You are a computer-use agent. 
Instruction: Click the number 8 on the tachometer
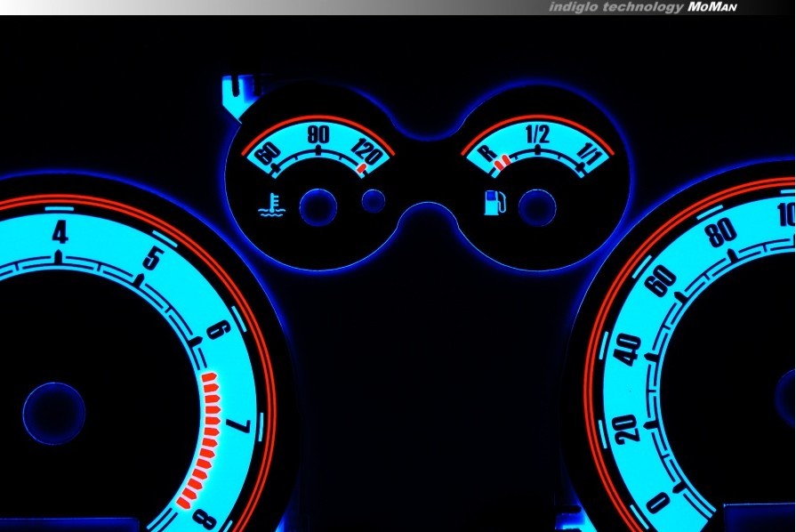(205, 520)
